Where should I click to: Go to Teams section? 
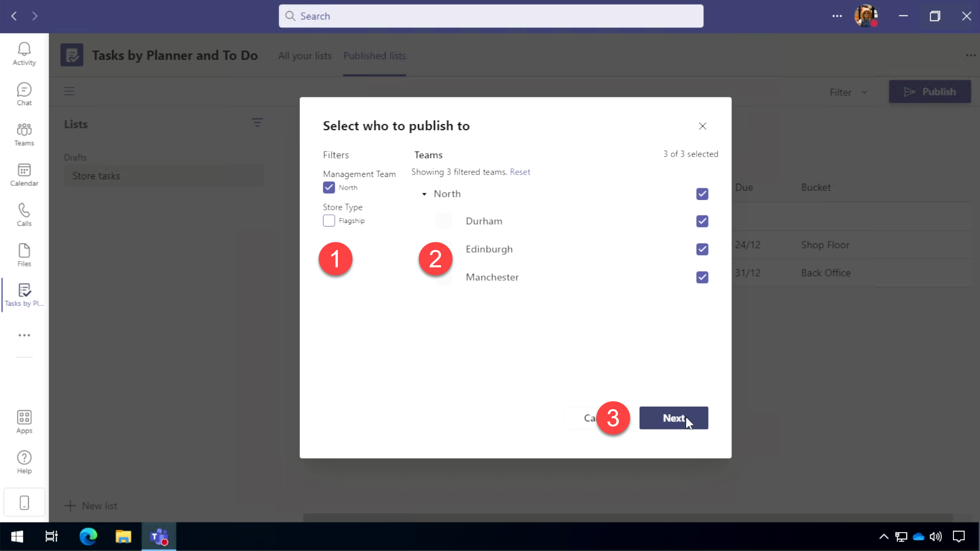23,134
